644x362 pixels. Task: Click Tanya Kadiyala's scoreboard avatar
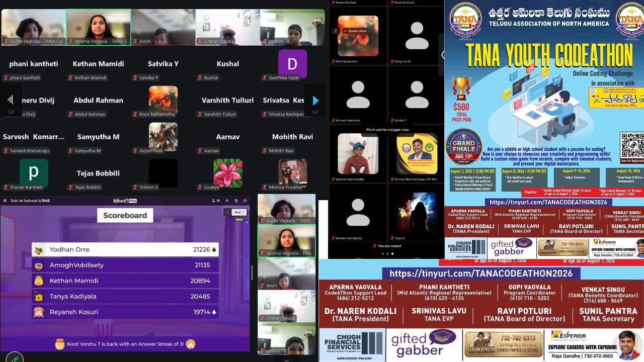pos(39,297)
